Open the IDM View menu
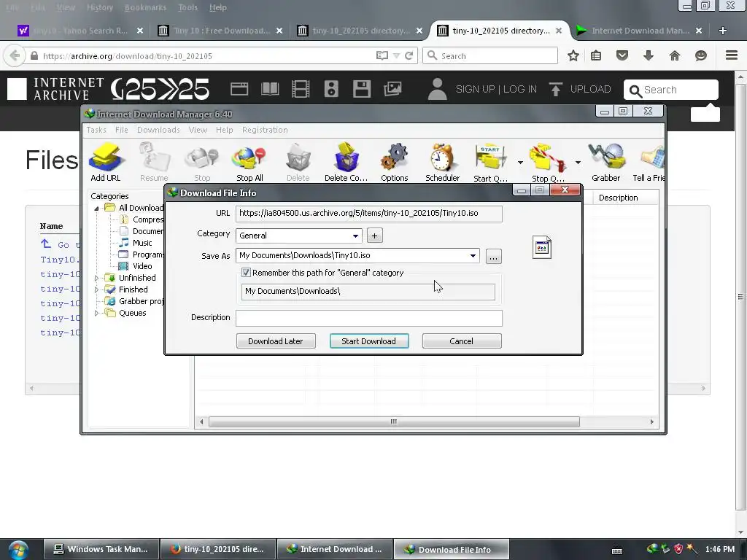The width and height of the screenshot is (747, 560). (198, 130)
